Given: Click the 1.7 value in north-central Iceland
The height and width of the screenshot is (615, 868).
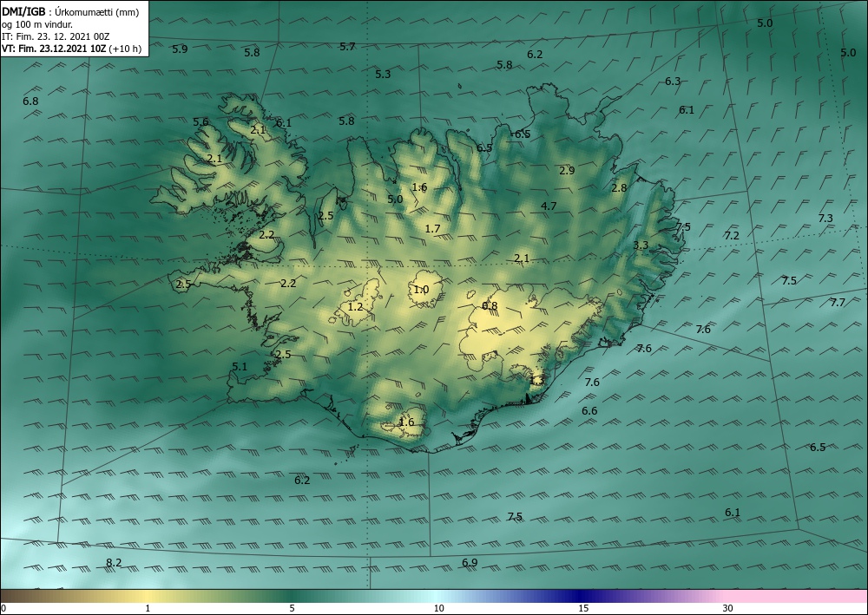Looking at the screenshot, I should [x=432, y=228].
